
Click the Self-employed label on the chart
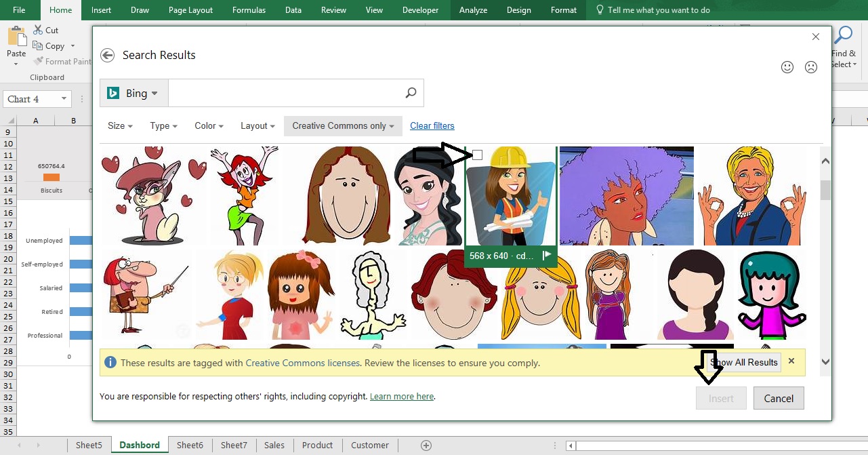42,264
